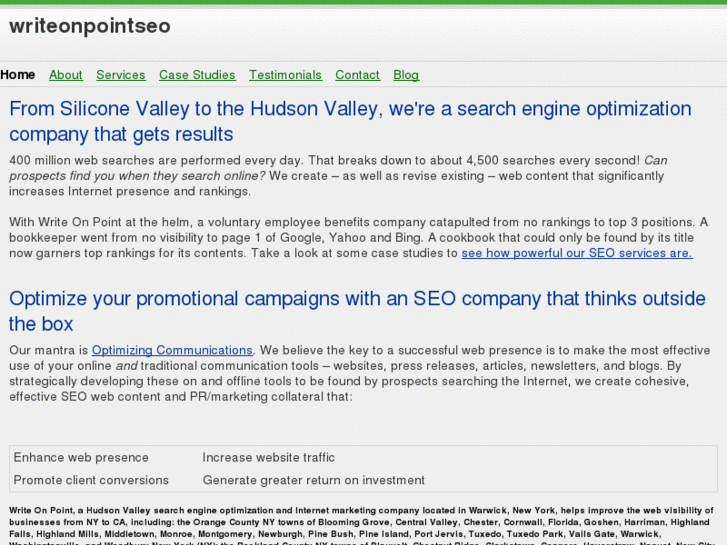Image resolution: width=727 pixels, height=545 pixels.
Task: Follow the 'see how powerful our SEO services are' link
Action: (x=576, y=254)
